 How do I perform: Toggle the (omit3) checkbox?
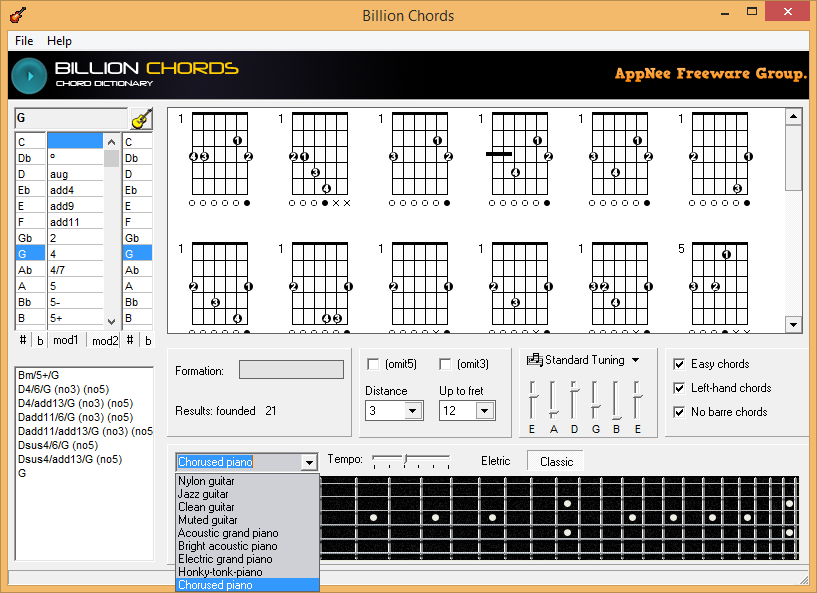click(x=445, y=364)
